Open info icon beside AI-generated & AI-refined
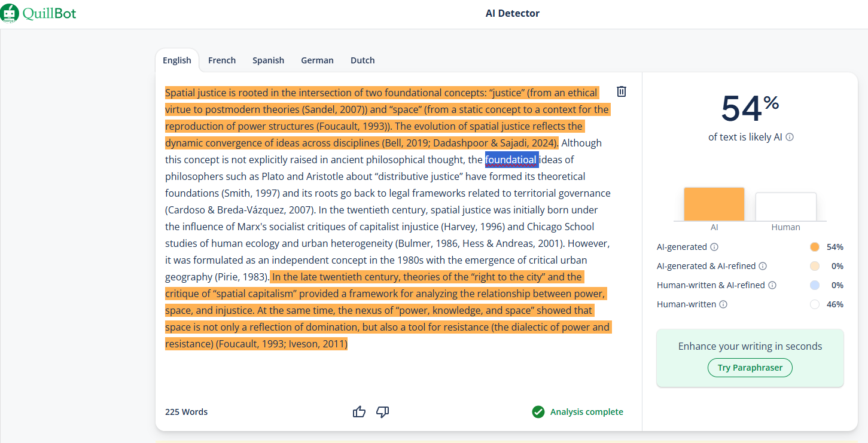This screenshot has height=443, width=868. (x=763, y=266)
